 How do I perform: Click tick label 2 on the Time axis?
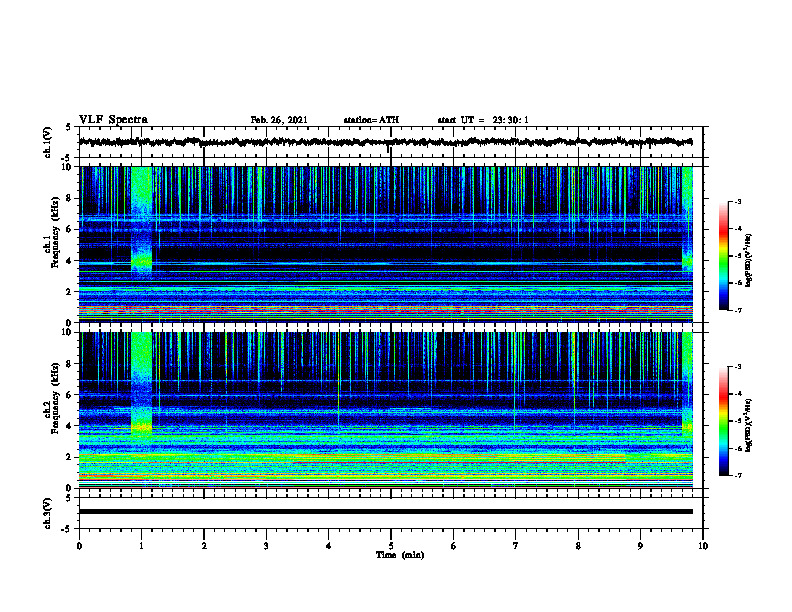coord(204,546)
